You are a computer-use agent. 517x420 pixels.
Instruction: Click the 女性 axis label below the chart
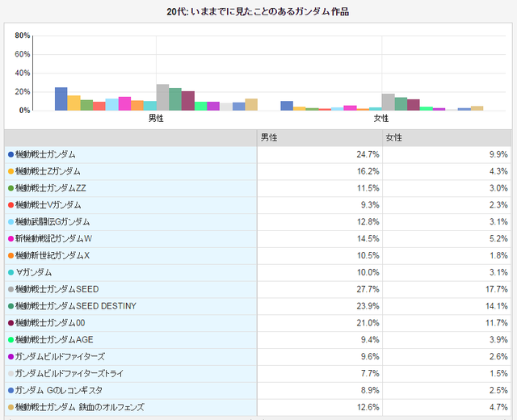click(381, 119)
